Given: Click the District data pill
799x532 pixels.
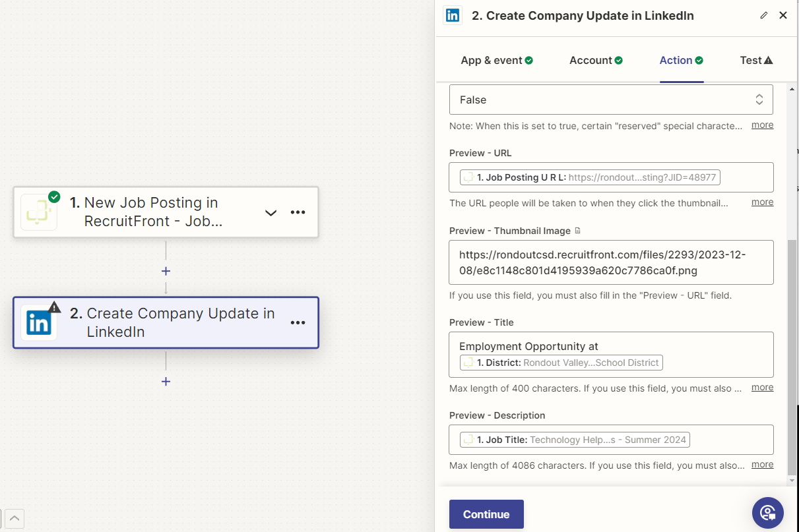Looking at the screenshot, I should coord(561,363).
